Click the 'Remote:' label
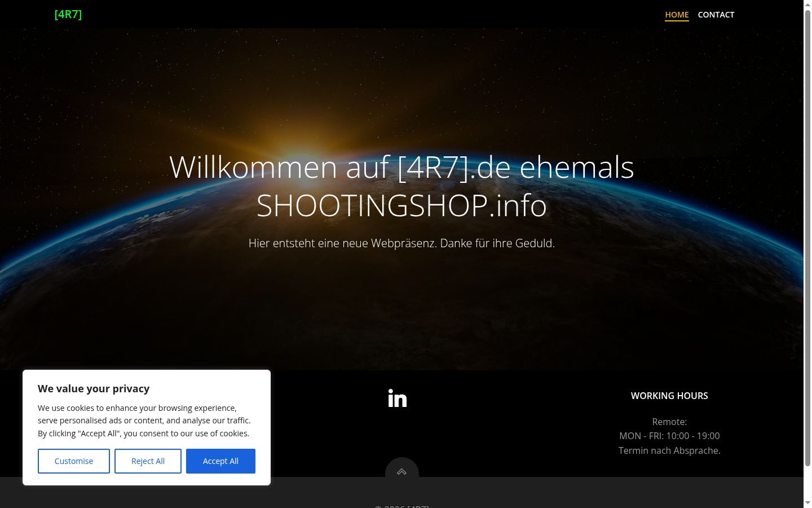Viewport: 812px width, 508px height. (669, 422)
